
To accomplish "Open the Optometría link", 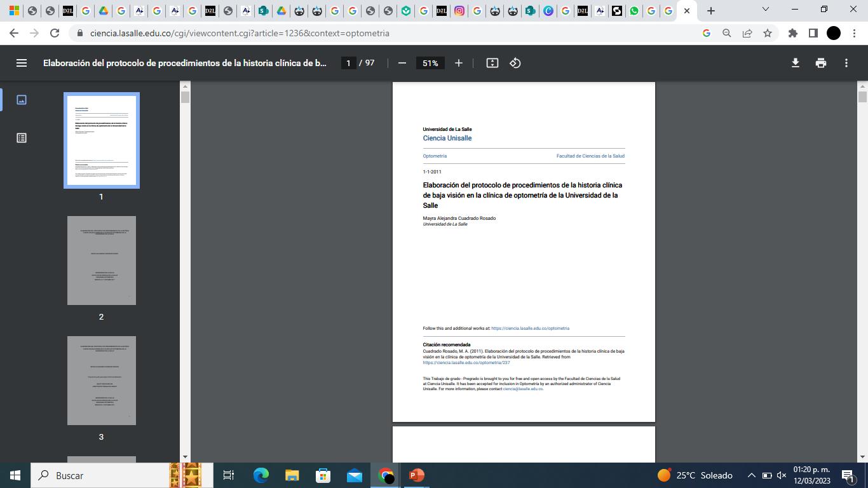I will [435, 156].
